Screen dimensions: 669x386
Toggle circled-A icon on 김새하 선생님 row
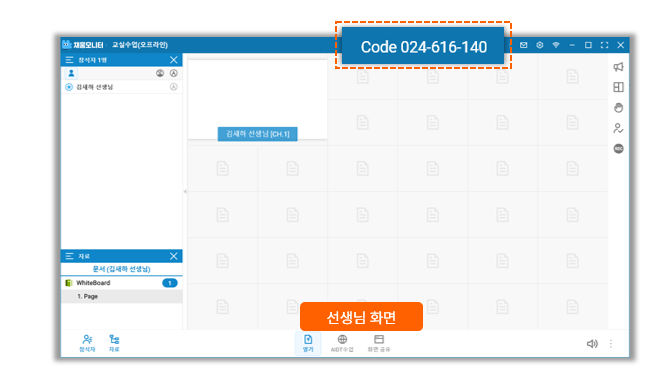(x=174, y=87)
